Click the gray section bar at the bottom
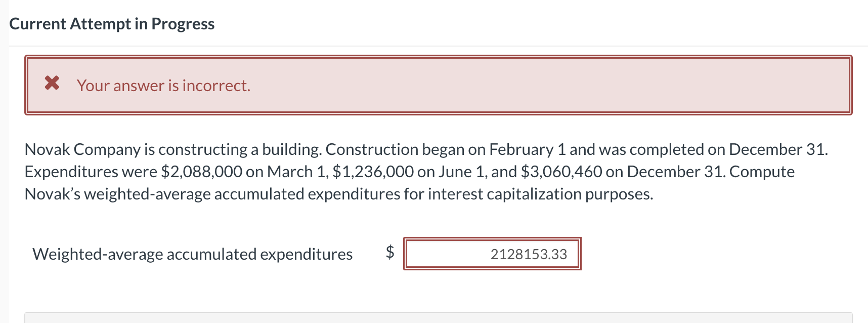 tap(435, 318)
